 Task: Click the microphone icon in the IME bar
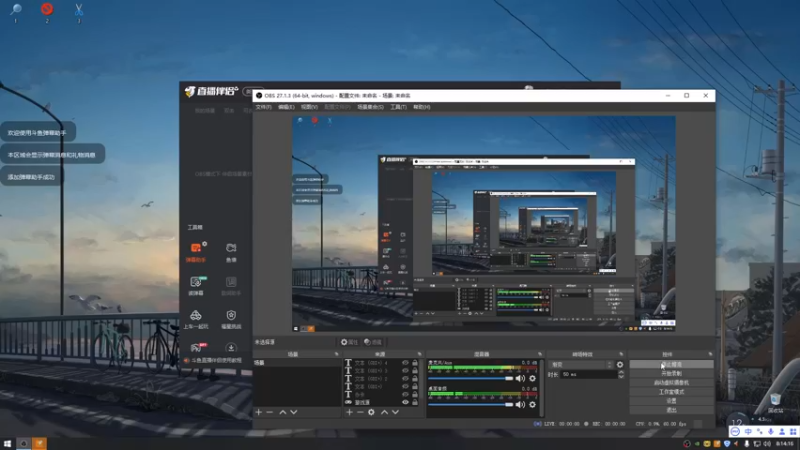point(771,432)
